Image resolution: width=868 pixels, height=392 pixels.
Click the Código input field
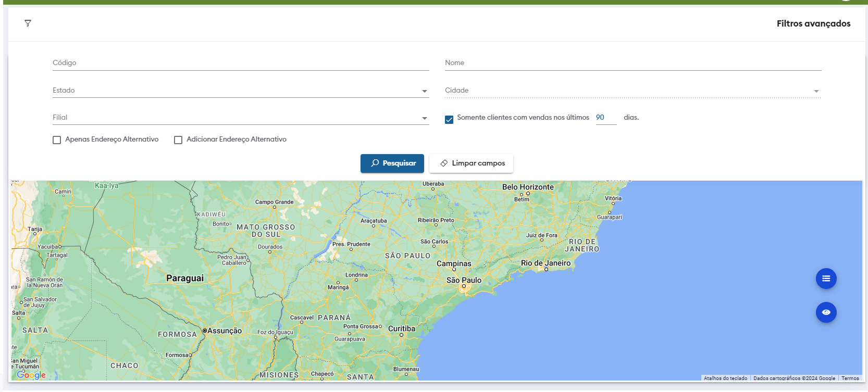click(x=240, y=63)
